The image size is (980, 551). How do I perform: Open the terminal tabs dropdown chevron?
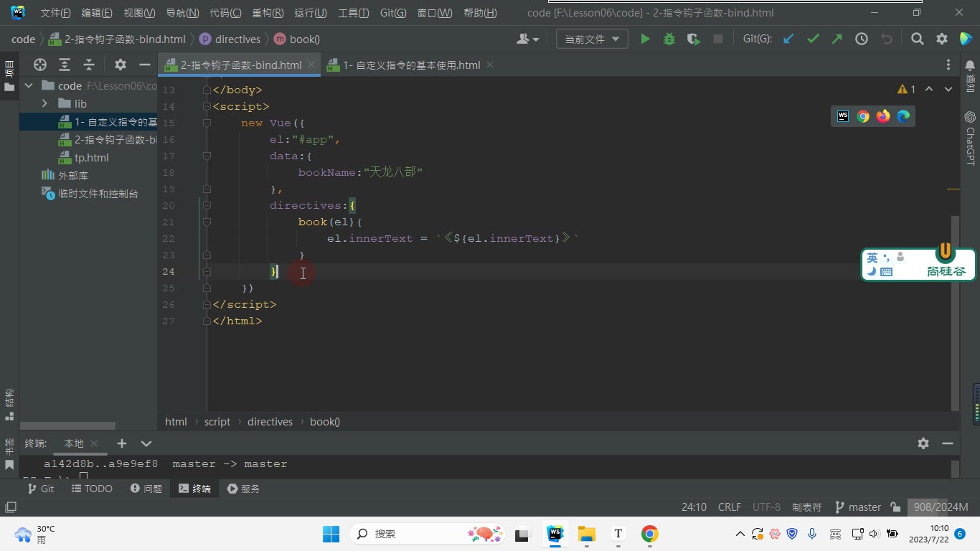click(146, 443)
